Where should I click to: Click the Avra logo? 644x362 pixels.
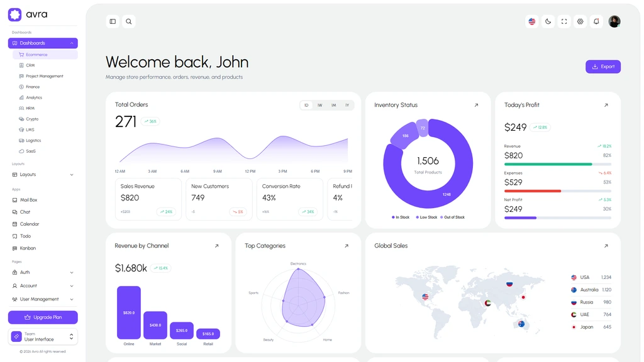[x=28, y=14]
